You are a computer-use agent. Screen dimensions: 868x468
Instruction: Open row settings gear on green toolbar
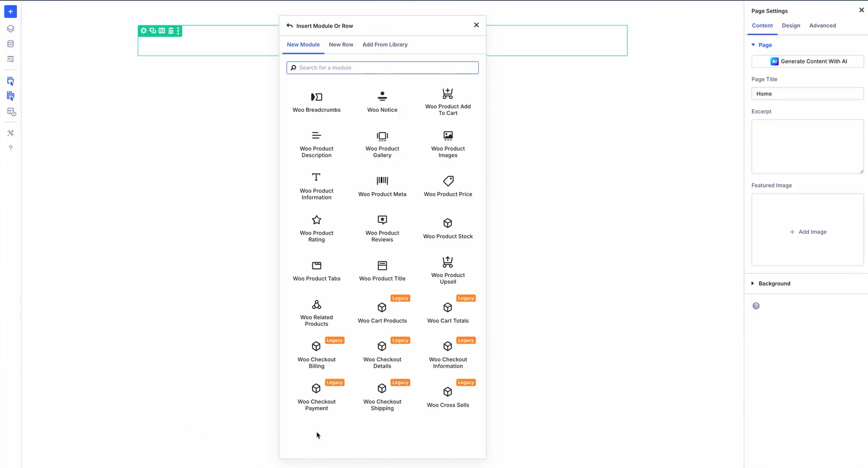tap(143, 31)
